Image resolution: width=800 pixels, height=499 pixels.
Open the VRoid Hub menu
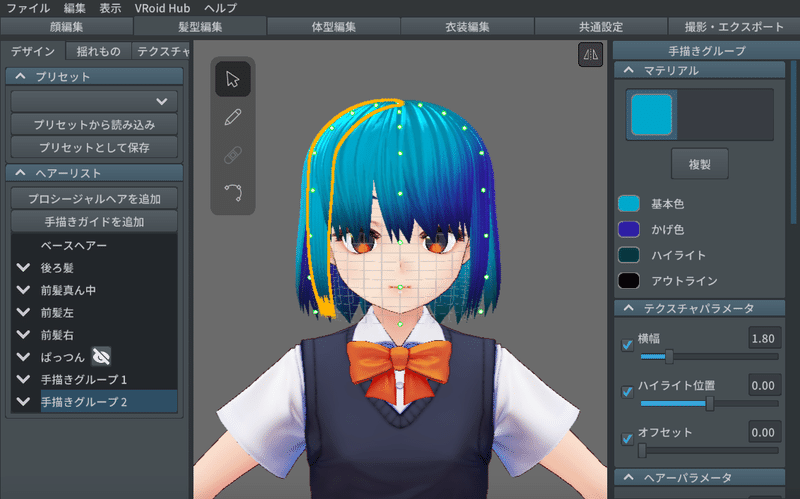[x=162, y=8]
